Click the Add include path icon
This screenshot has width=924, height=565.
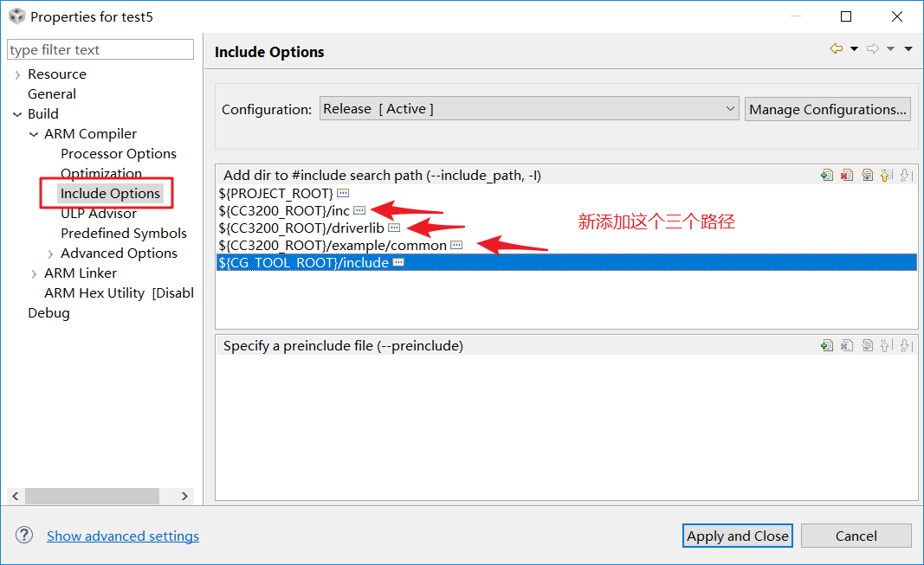827,175
